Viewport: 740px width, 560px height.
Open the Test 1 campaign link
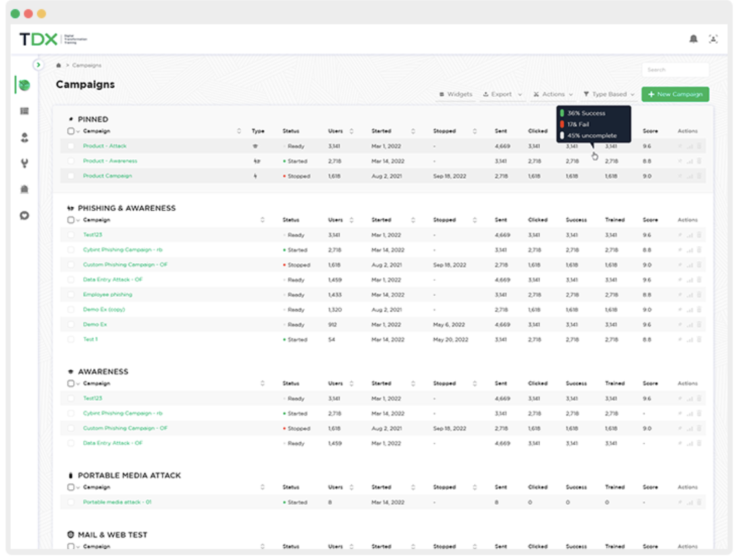pos(90,339)
